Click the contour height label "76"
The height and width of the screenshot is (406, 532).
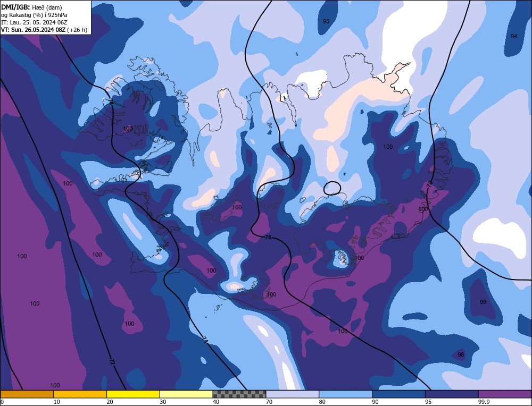[268, 237]
